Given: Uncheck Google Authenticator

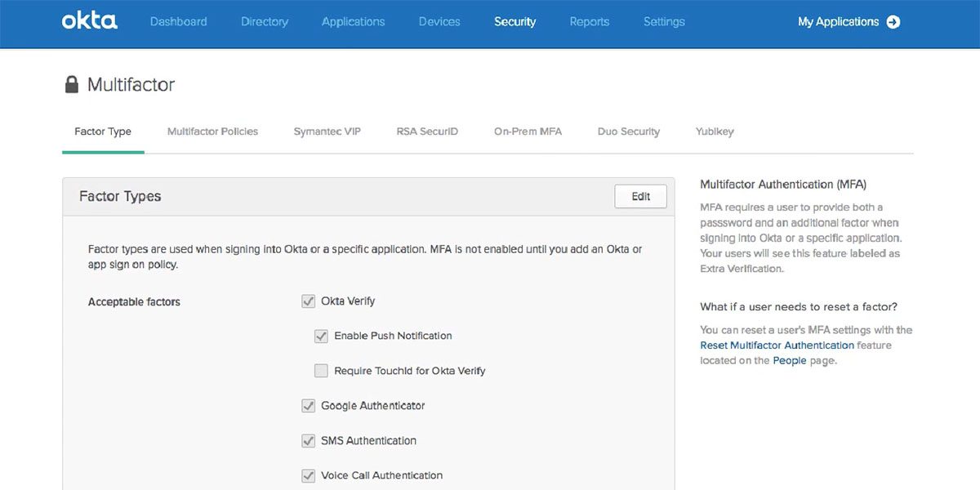Looking at the screenshot, I should click(308, 405).
